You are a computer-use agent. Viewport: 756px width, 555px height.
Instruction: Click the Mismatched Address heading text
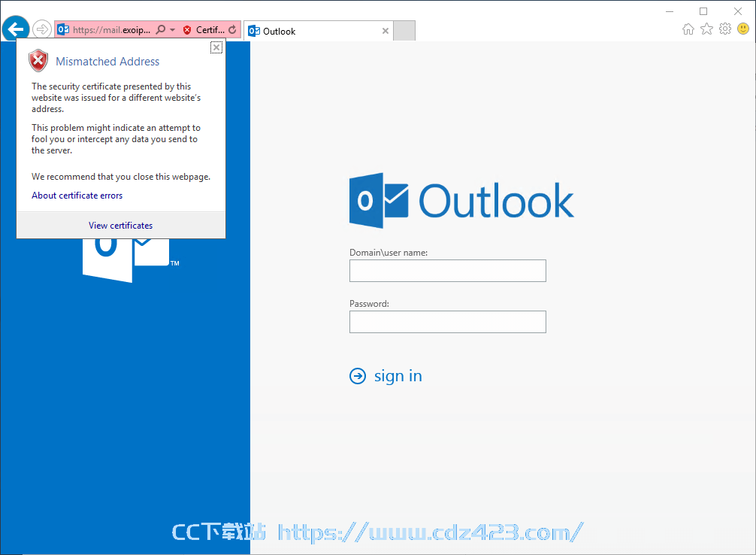pyautogui.click(x=107, y=62)
